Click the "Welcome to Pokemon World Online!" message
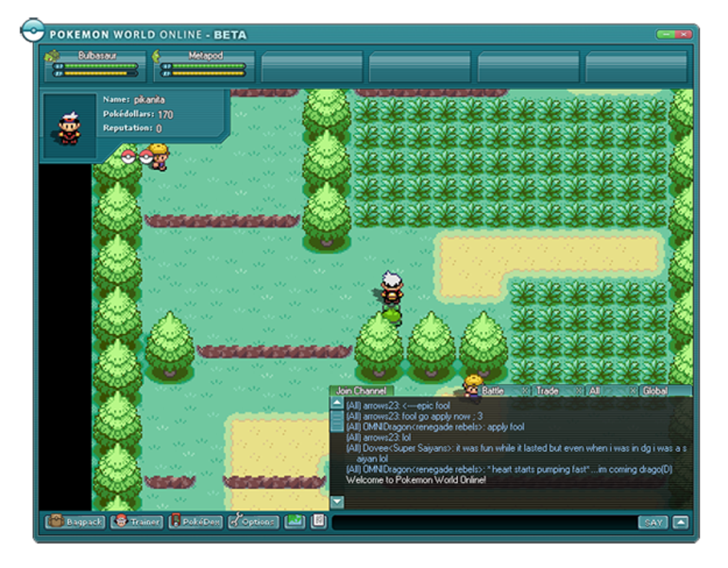 pos(416,480)
